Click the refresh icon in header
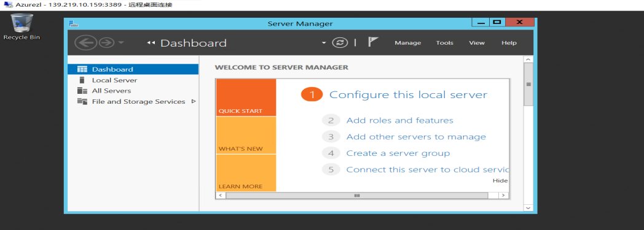 tap(340, 43)
